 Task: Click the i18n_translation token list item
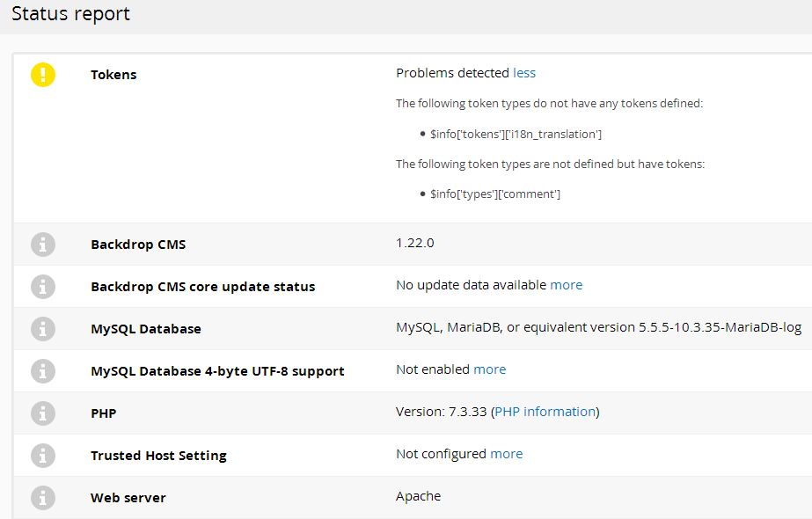(516, 135)
